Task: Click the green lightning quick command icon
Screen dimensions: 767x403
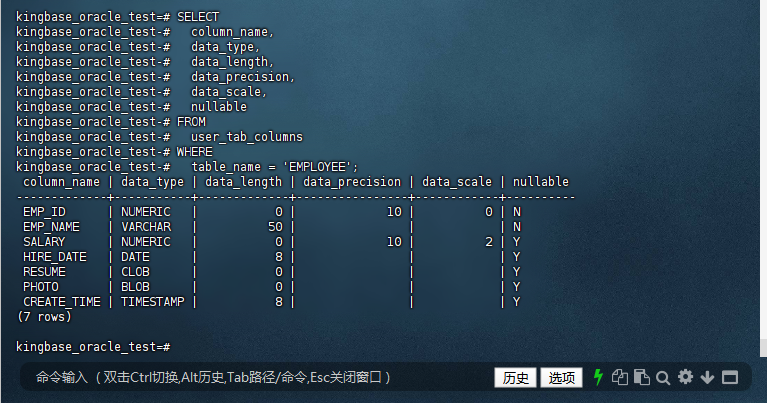Action: (x=598, y=377)
